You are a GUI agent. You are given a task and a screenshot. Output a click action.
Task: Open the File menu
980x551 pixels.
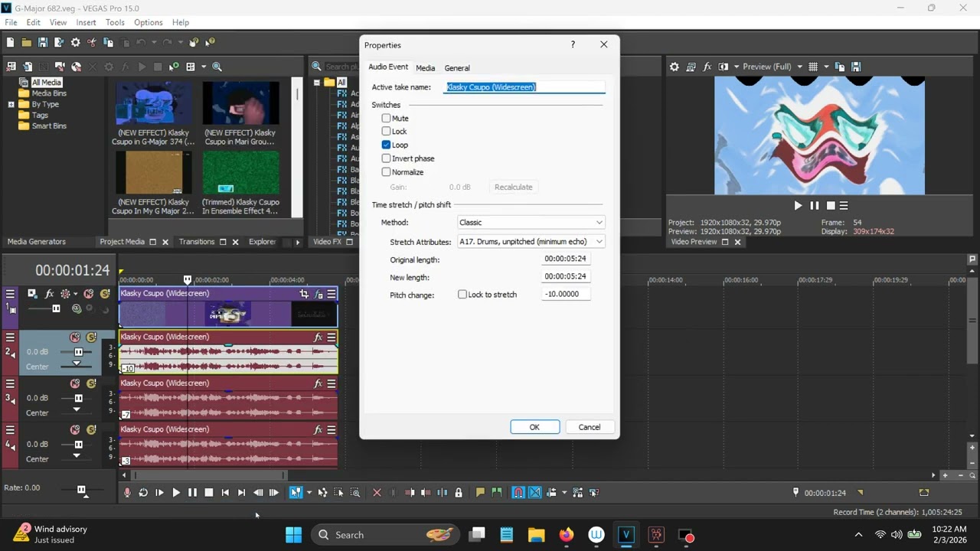tap(11, 23)
